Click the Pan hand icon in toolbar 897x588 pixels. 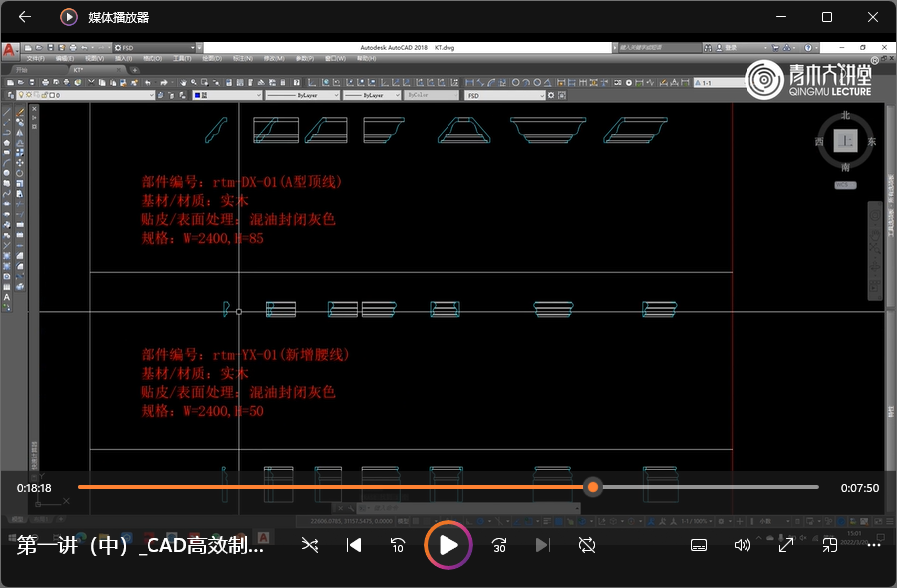(183, 83)
